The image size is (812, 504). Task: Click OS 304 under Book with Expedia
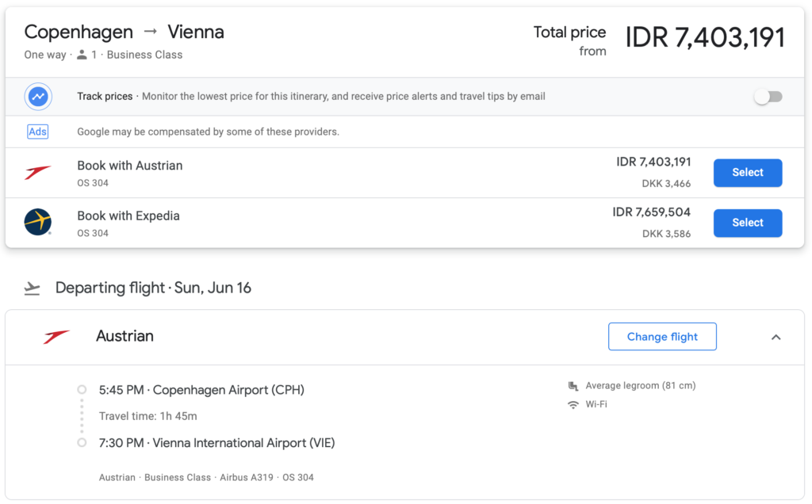pyautogui.click(x=93, y=233)
